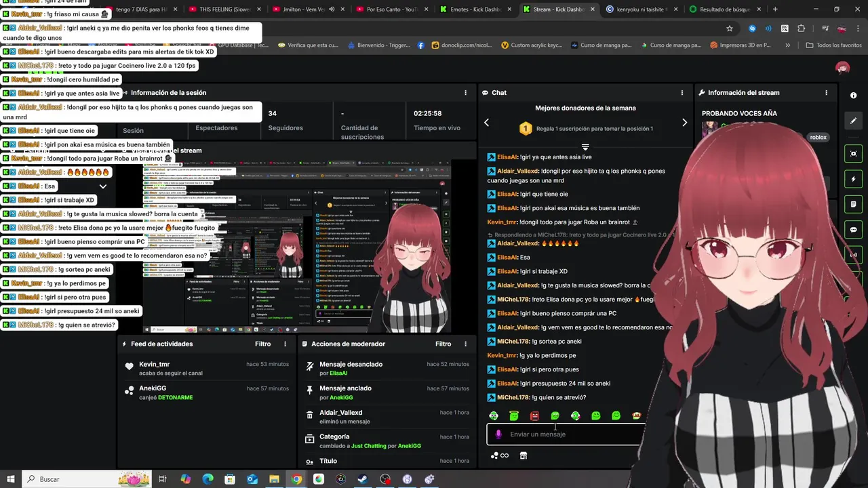
Task: Click the user avatar at page top right
Action: point(842,68)
